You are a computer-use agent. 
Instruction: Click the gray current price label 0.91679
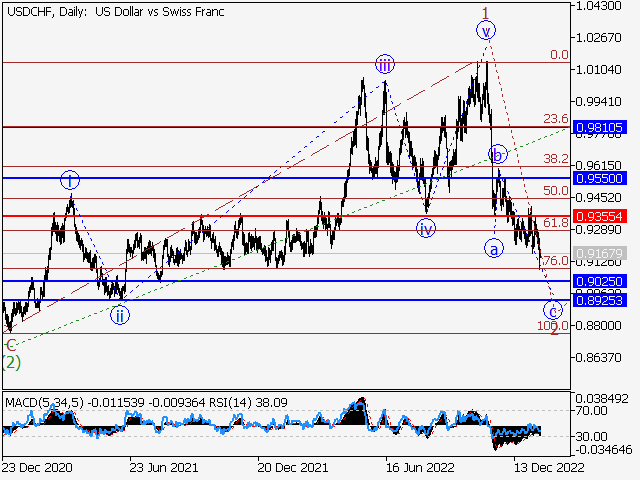pos(599,253)
